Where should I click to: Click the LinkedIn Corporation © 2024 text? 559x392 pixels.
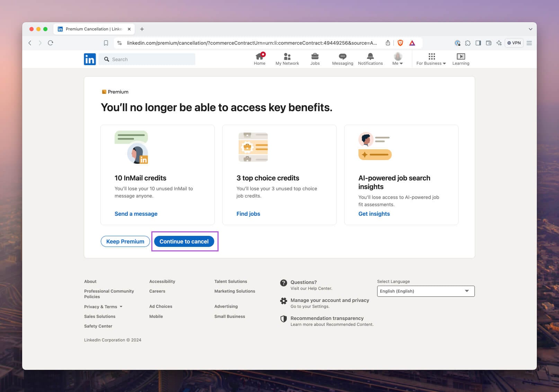[113, 340]
